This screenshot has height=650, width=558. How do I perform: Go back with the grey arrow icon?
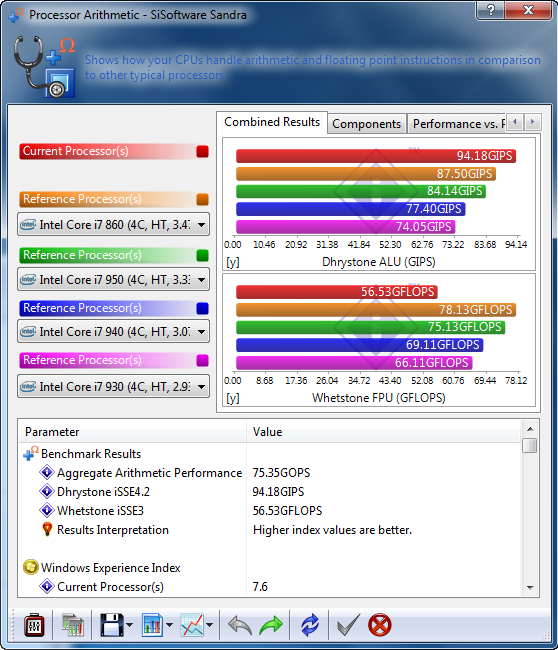[x=240, y=625]
